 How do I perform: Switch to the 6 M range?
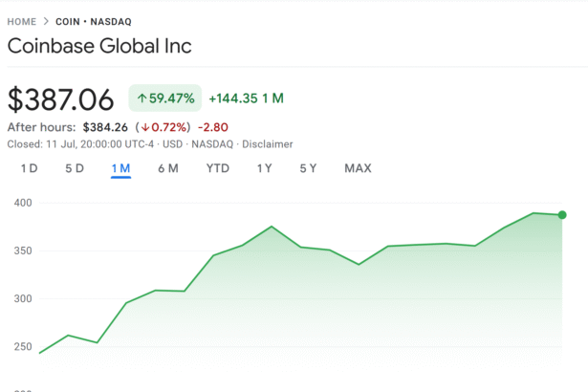tap(168, 168)
